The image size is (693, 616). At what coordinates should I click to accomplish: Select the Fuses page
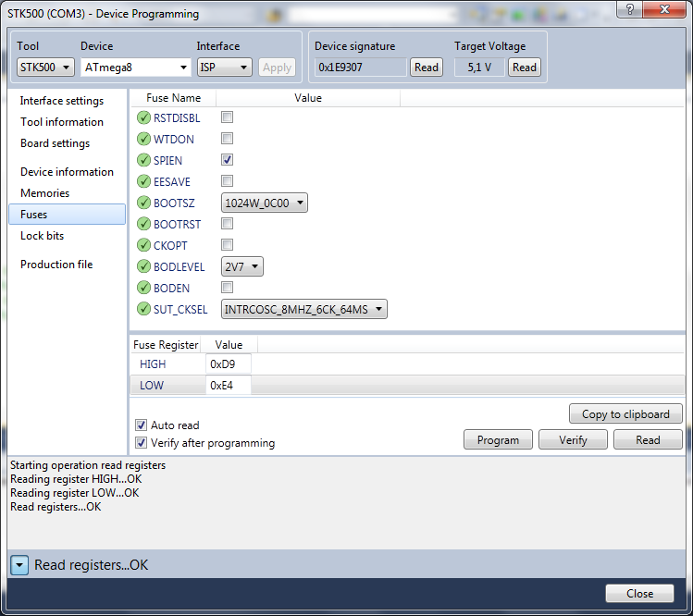pos(68,215)
